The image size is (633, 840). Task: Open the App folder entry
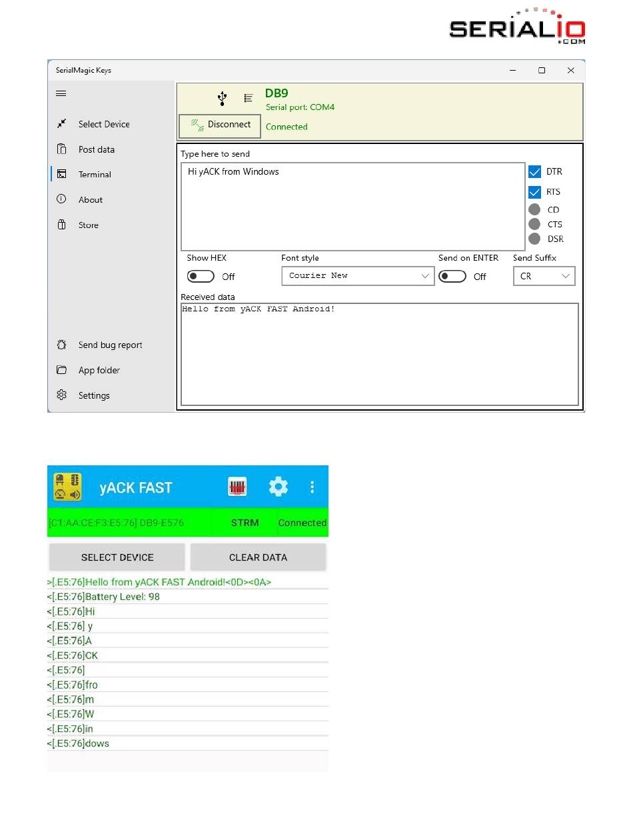(99, 370)
